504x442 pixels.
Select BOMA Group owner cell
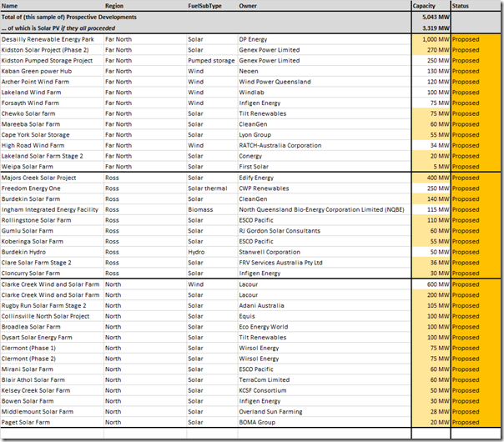tap(325, 422)
